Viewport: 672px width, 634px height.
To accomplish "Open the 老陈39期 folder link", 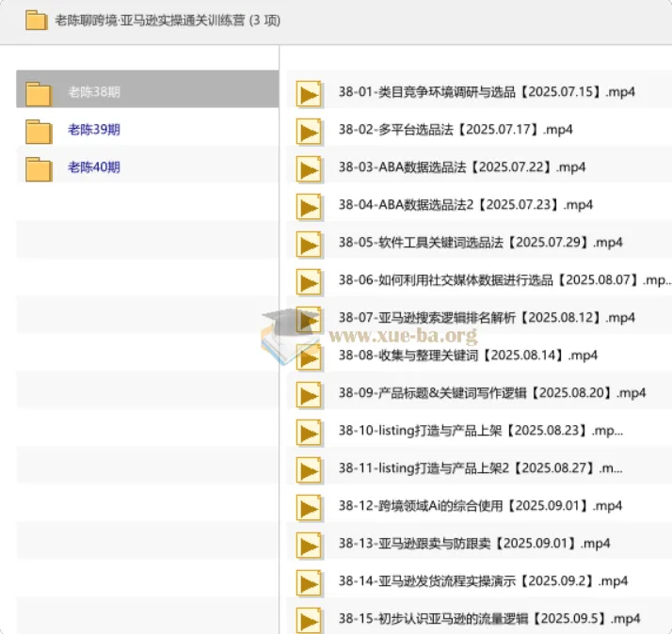I will [94, 130].
